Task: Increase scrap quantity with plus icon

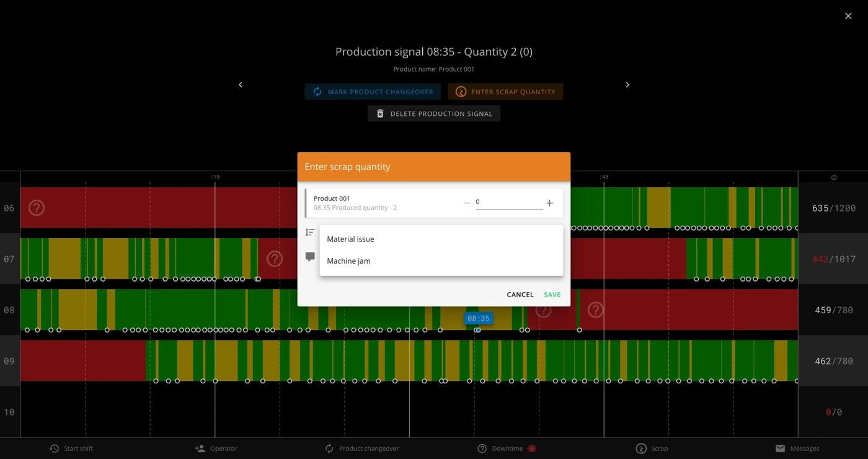Action: point(549,203)
